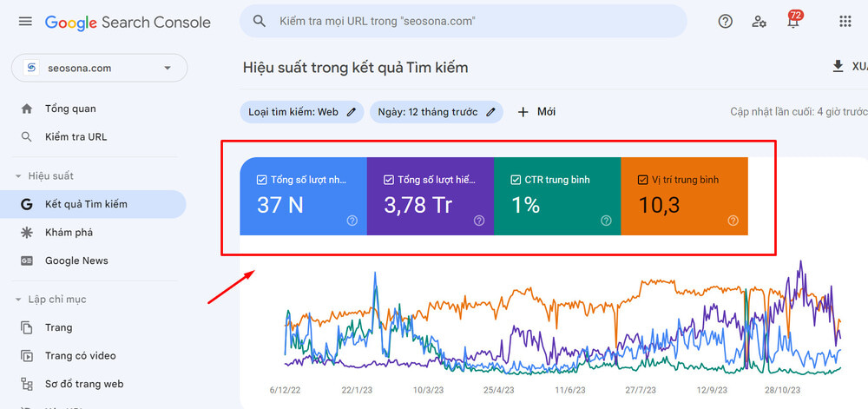Open Trang có video report
The width and height of the screenshot is (868, 409).
point(81,356)
